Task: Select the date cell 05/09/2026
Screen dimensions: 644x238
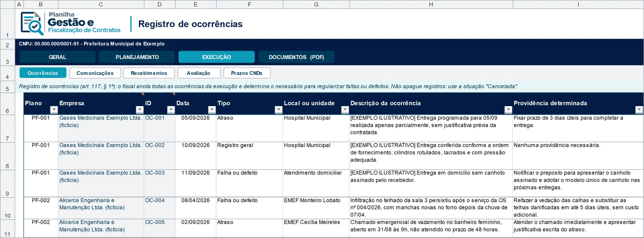Action: [x=196, y=128]
